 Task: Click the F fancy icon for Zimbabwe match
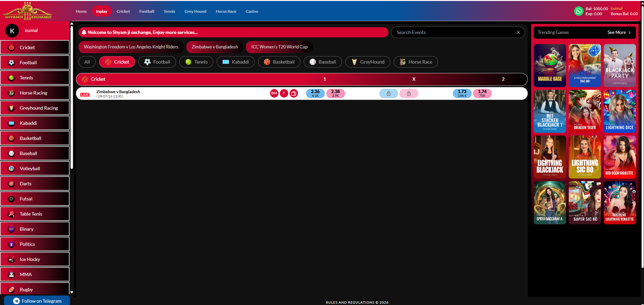(284, 93)
